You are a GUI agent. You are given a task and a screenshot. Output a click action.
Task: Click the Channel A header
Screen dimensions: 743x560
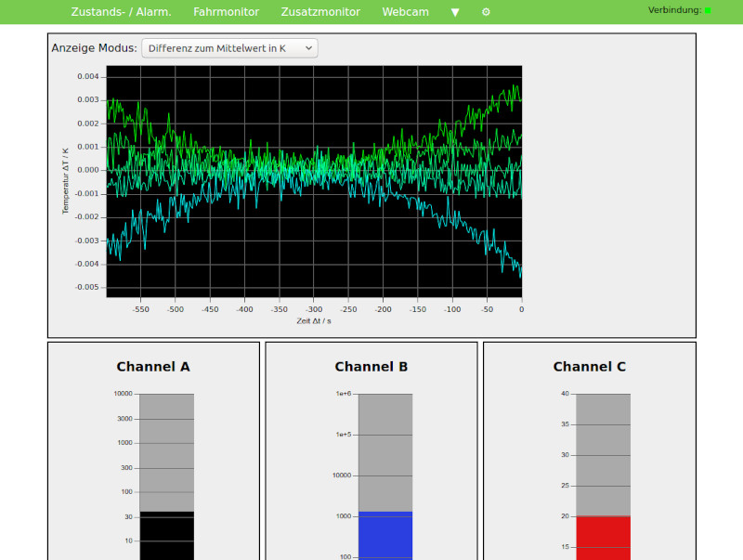[x=153, y=367]
